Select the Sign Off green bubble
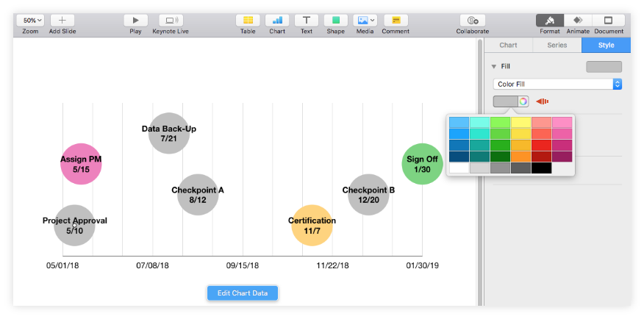This screenshot has height=319, width=644. (x=422, y=164)
